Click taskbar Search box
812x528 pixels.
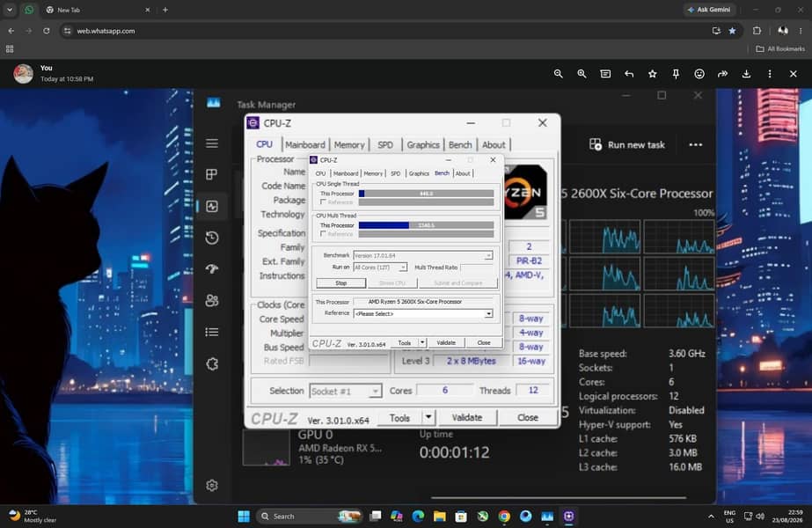pos(310,516)
